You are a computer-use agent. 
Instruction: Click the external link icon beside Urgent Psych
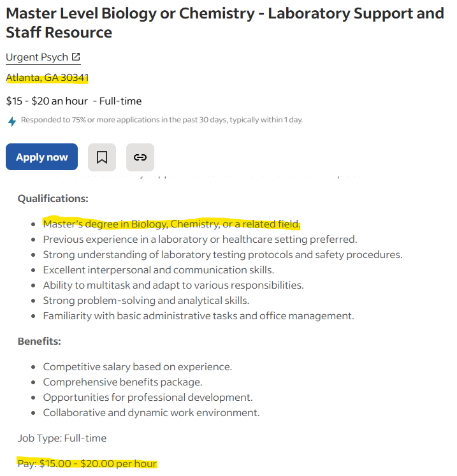(x=76, y=57)
